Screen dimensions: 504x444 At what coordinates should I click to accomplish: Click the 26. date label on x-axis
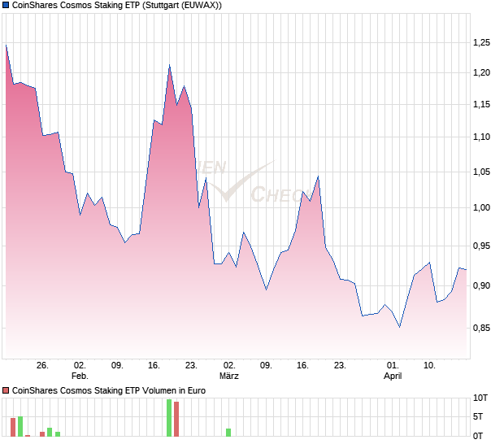[42, 366]
